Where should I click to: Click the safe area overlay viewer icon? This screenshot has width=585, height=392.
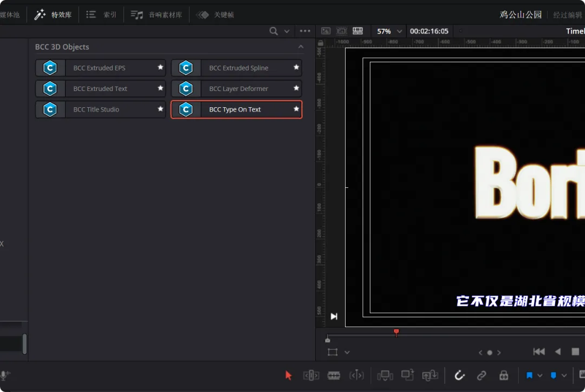(x=341, y=31)
